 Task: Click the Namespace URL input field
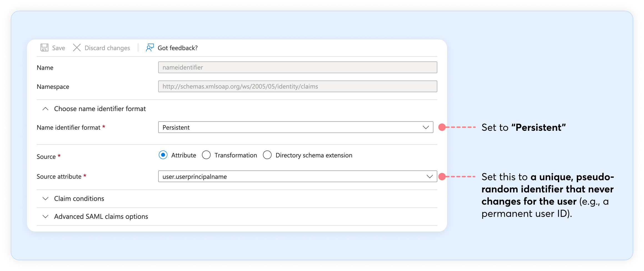tap(297, 87)
